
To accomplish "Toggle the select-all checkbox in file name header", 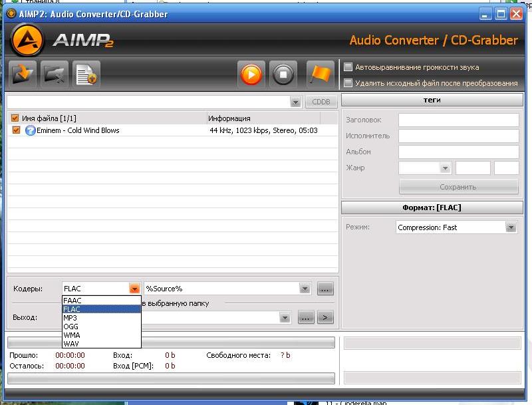I will pyautogui.click(x=15, y=118).
